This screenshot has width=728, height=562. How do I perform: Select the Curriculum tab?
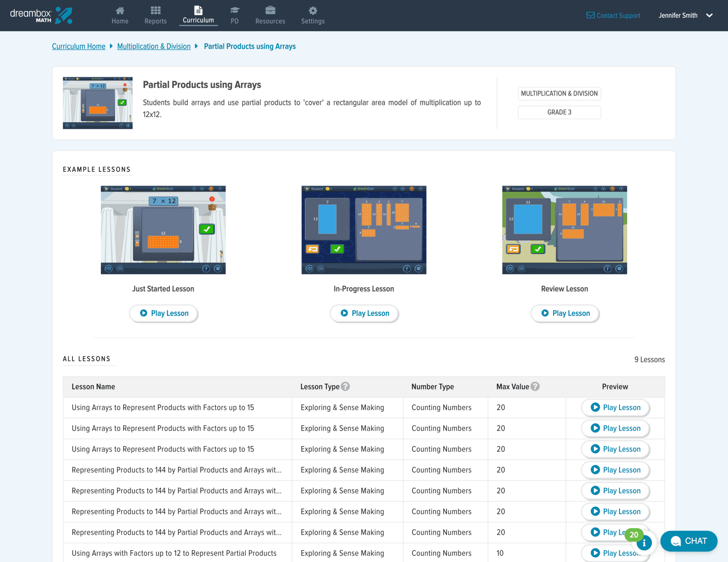tap(198, 15)
